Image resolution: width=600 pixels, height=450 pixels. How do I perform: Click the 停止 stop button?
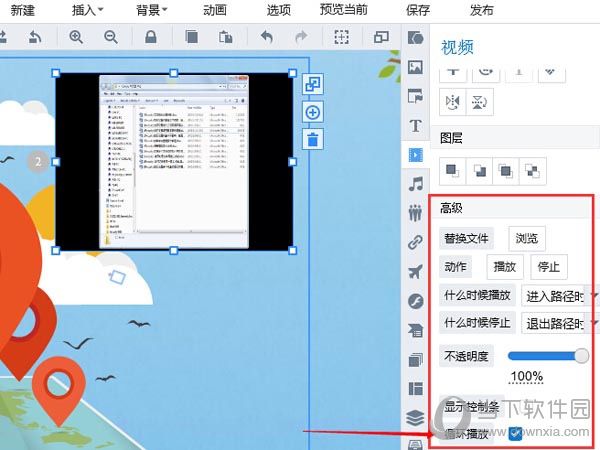(x=549, y=267)
